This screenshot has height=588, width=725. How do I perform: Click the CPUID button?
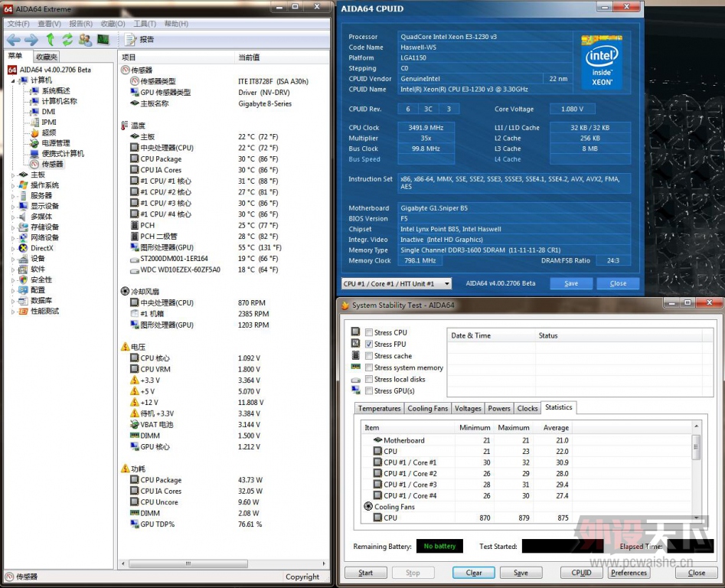pos(581,572)
